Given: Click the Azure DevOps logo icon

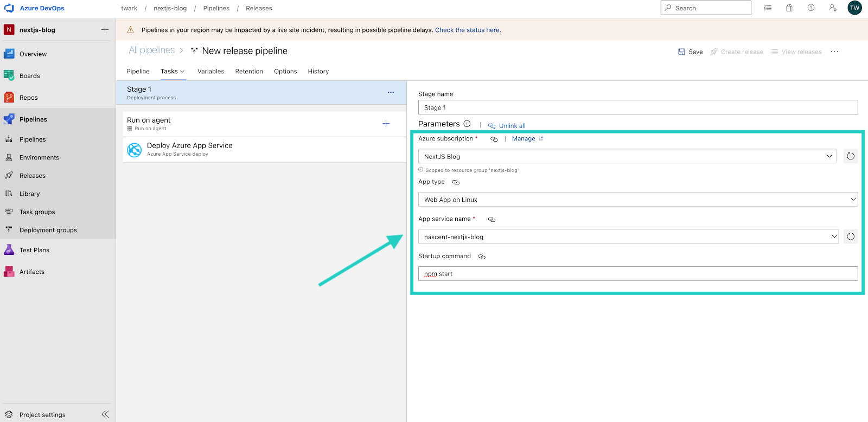Looking at the screenshot, I should coord(9,8).
